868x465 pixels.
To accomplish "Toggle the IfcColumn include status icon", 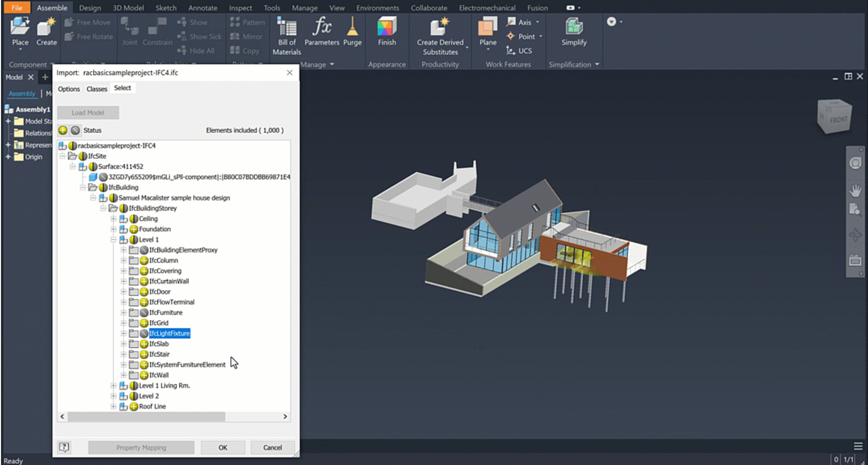I will (x=144, y=261).
